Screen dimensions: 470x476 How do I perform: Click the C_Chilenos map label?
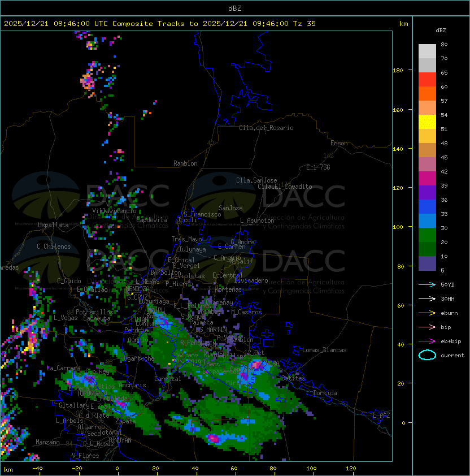point(54,246)
